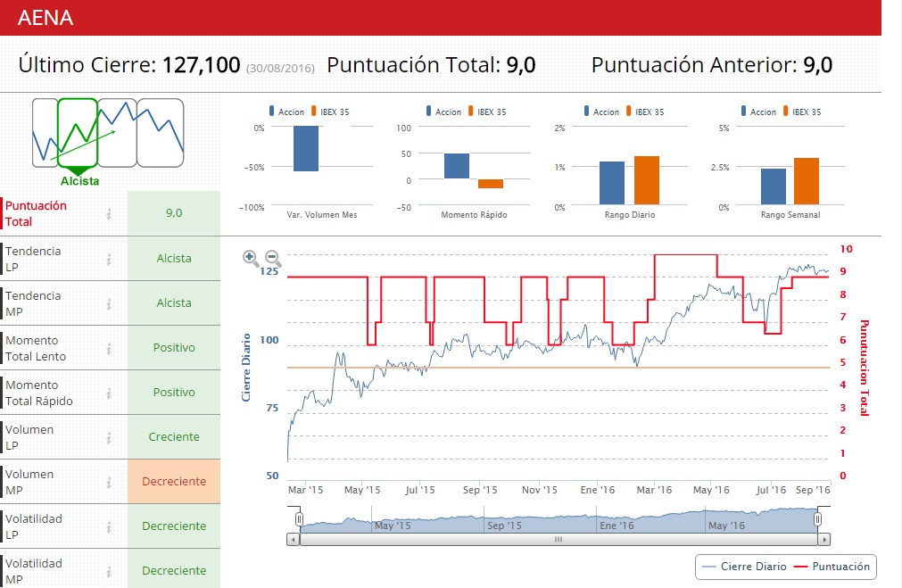Click the right handle of range navigator
This screenshot has width=902, height=588.
pyautogui.click(x=817, y=518)
